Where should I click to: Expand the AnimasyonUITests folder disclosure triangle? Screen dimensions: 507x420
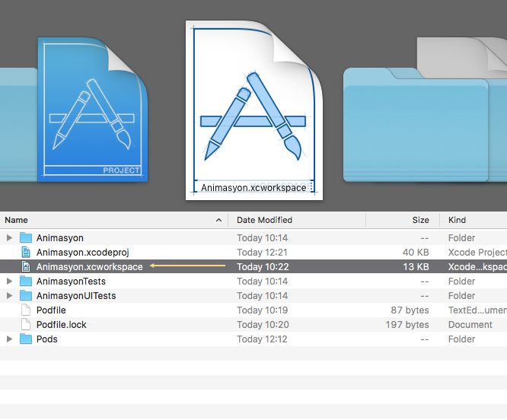(9, 296)
